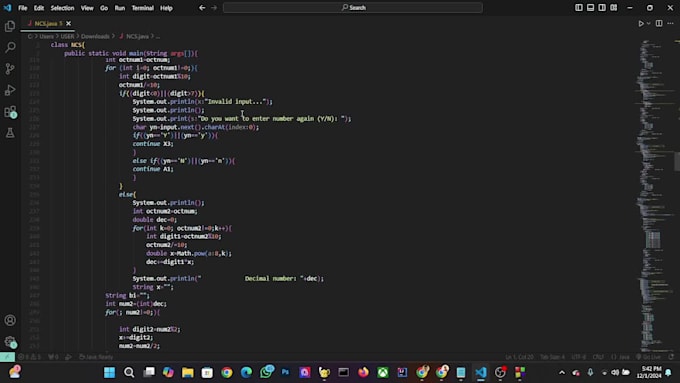
Task: Expand the run button dropdown arrow
Action: pyautogui.click(x=648, y=23)
